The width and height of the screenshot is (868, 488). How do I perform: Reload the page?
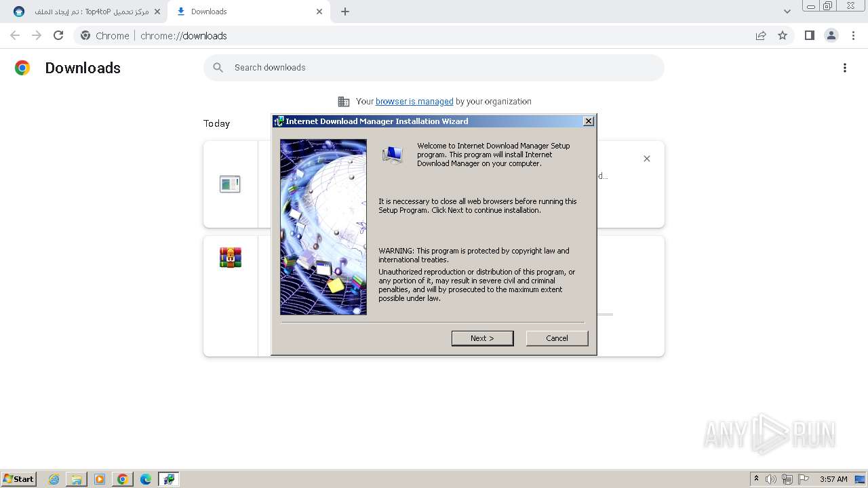[x=58, y=35]
